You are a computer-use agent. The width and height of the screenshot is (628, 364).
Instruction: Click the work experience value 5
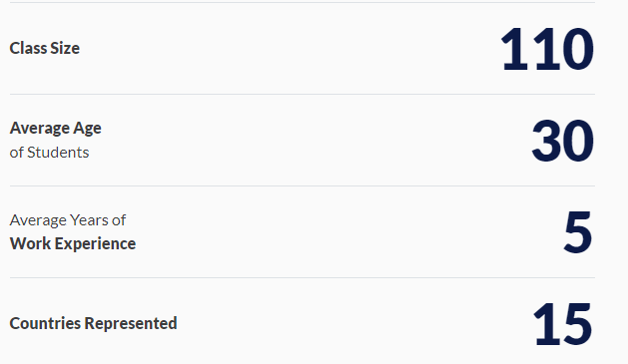(x=577, y=232)
